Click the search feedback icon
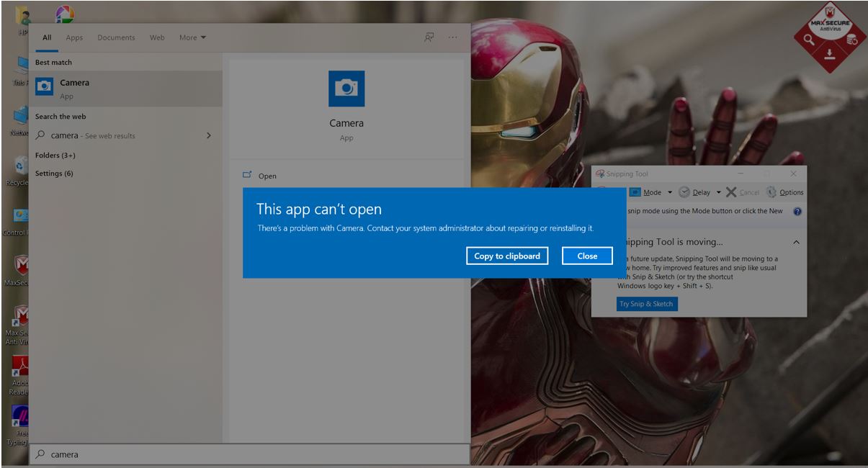The height and width of the screenshot is (468, 868). coord(429,37)
